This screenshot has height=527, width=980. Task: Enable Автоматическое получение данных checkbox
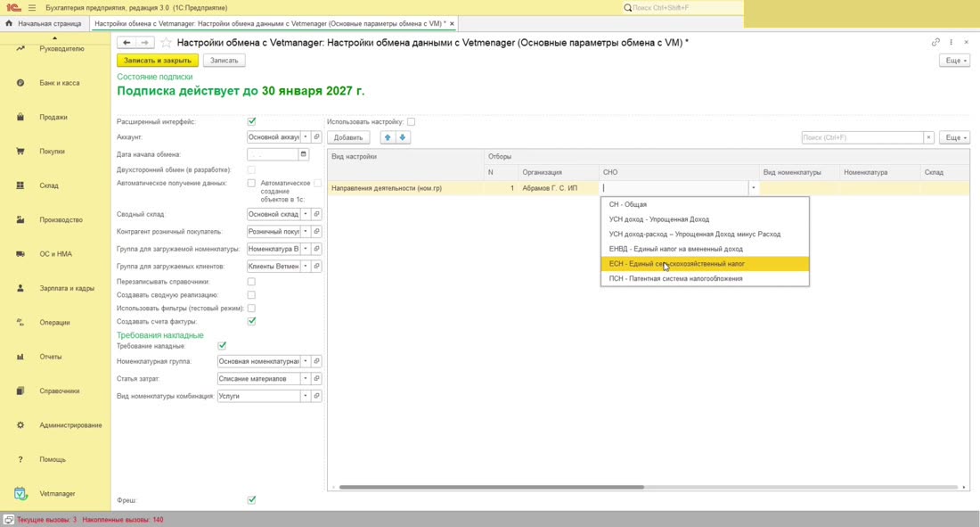coord(251,184)
